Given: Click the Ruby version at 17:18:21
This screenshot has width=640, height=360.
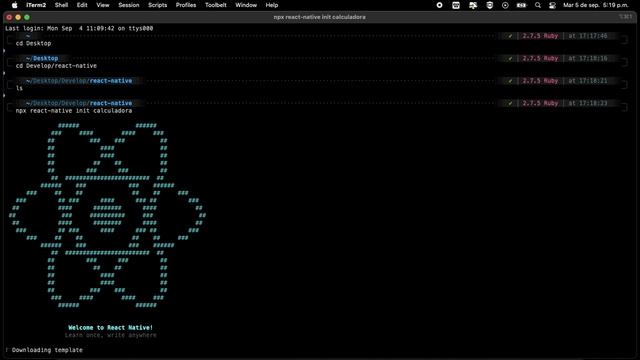Looking at the screenshot, I should coord(540,81).
